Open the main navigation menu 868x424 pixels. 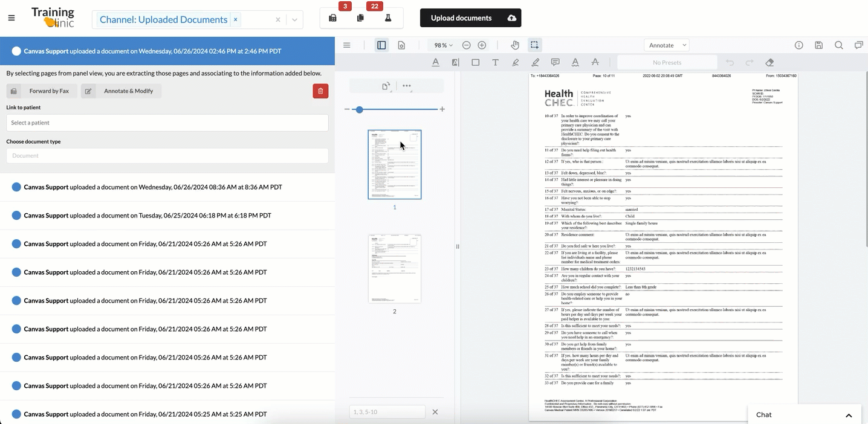click(x=11, y=18)
